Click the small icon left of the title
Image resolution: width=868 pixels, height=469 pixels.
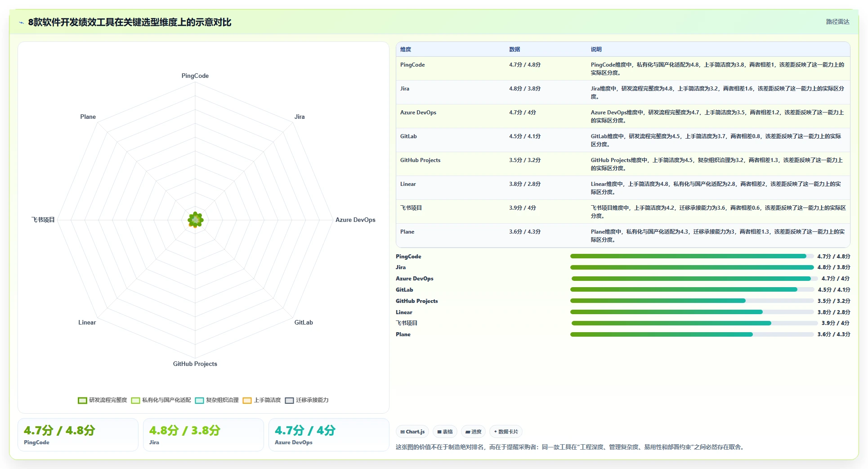(x=22, y=23)
